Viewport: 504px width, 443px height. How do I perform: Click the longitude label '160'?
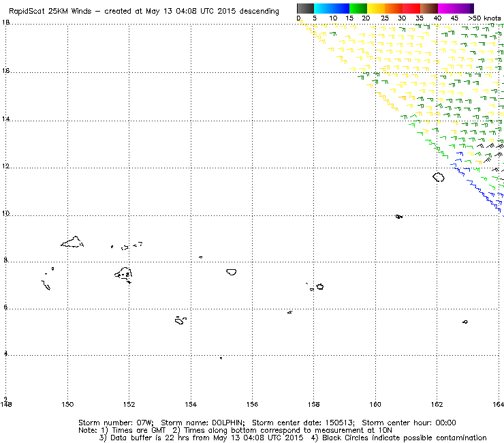pos(375,404)
